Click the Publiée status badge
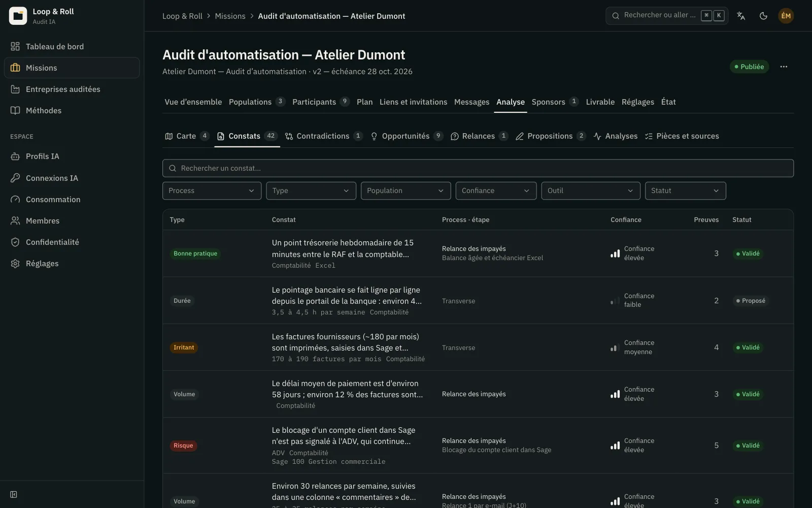Viewport: 812px width, 508px height. point(749,67)
